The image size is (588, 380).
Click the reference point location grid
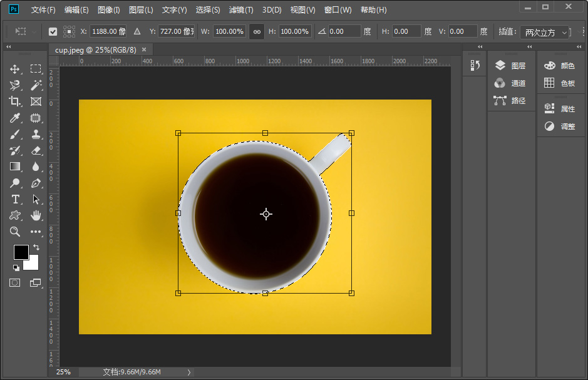coord(69,32)
